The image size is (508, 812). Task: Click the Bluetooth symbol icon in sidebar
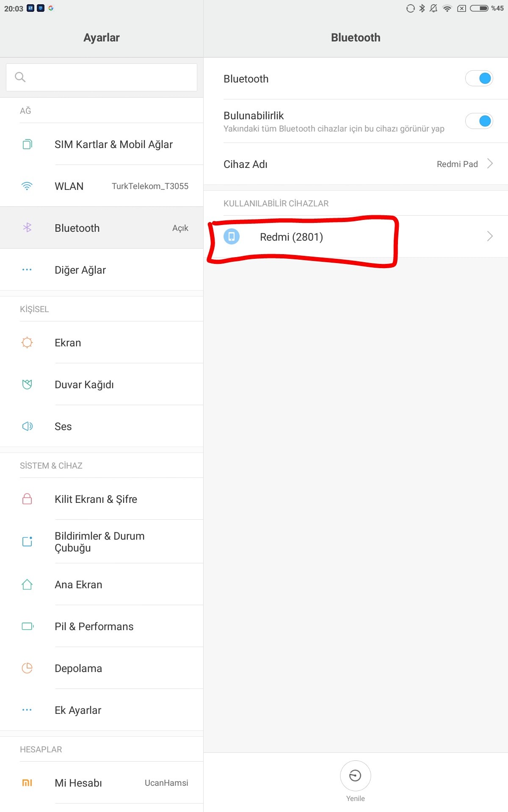[x=27, y=228]
